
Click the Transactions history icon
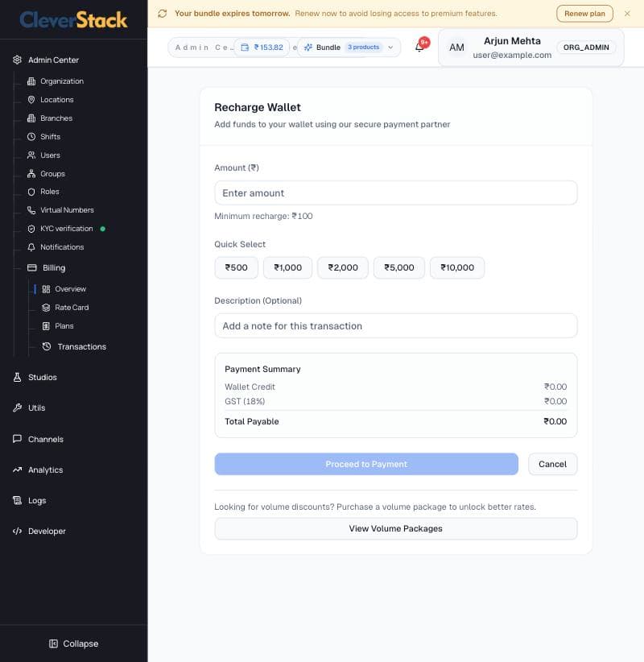(x=47, y=346)
